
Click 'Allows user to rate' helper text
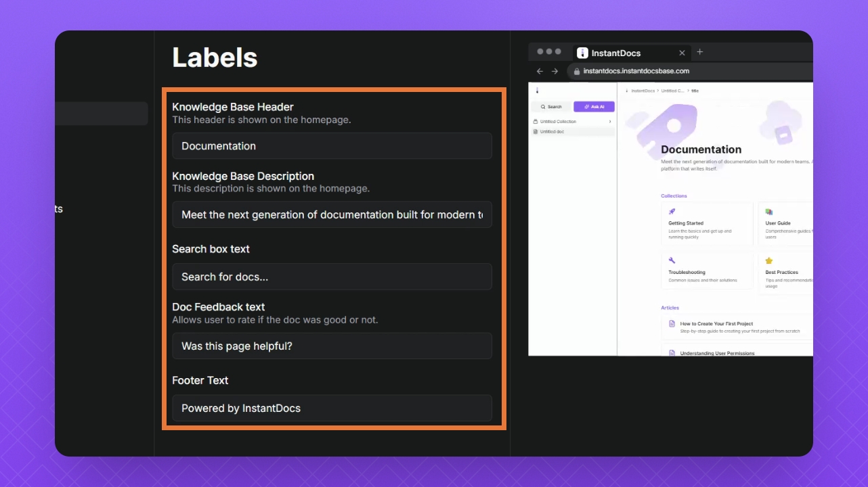tap(275, 320)
